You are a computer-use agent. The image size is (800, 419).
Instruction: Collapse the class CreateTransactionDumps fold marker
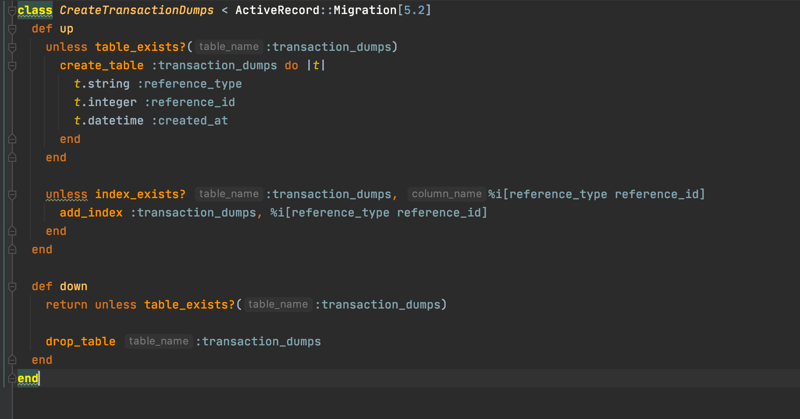[x=12, y=10]
